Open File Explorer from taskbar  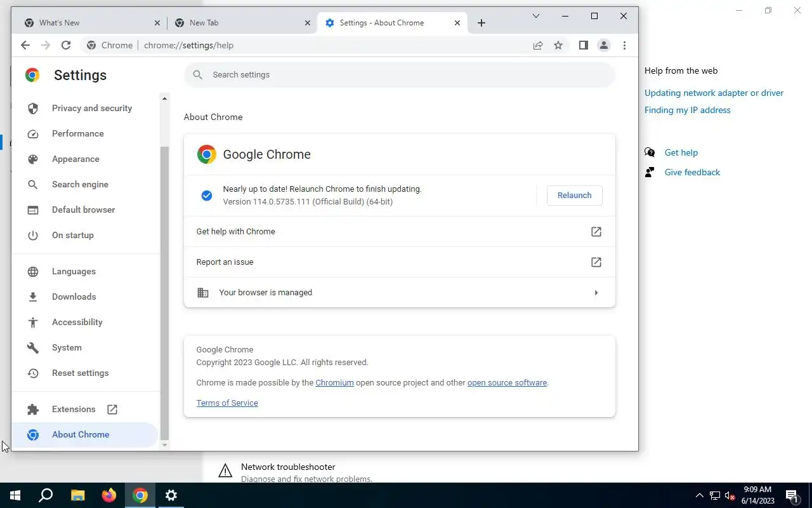tap(77, 495)
